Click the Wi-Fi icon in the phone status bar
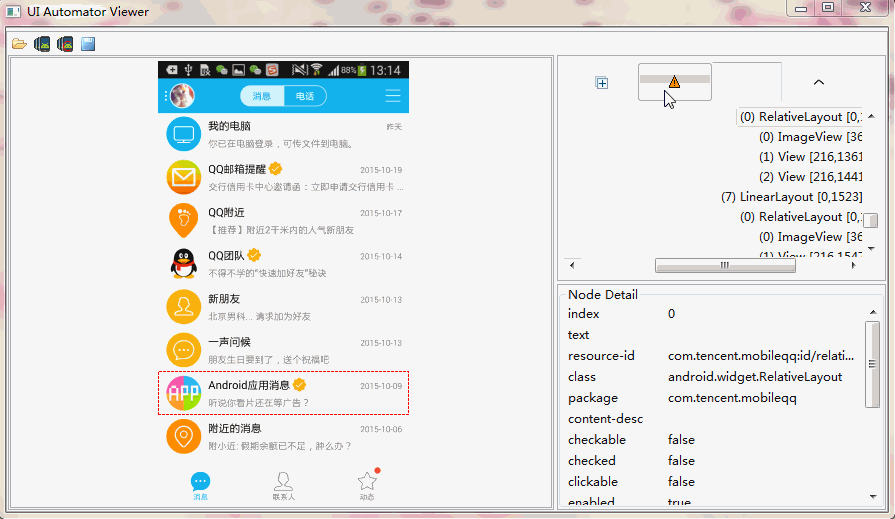Viewport: 895px width, 519px height. coord(317,70)
